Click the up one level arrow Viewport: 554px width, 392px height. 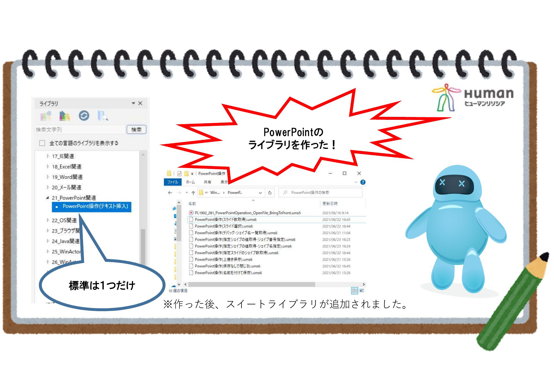[193, 193]
